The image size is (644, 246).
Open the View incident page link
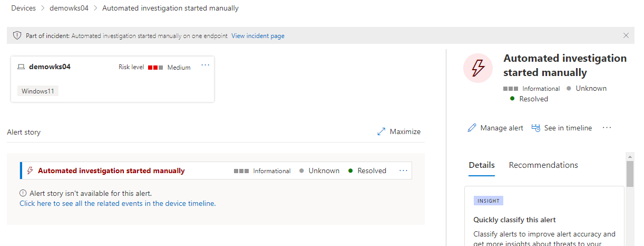(x=258, y=36)
